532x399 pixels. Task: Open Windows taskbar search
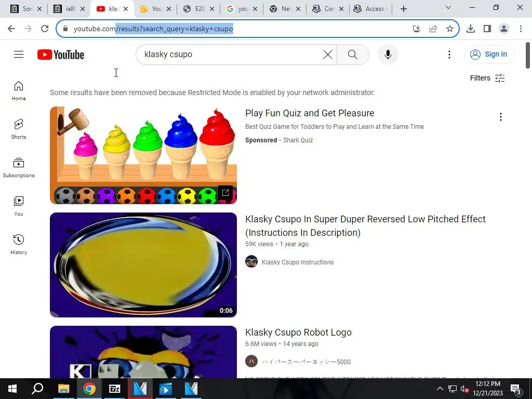point(37,389)
